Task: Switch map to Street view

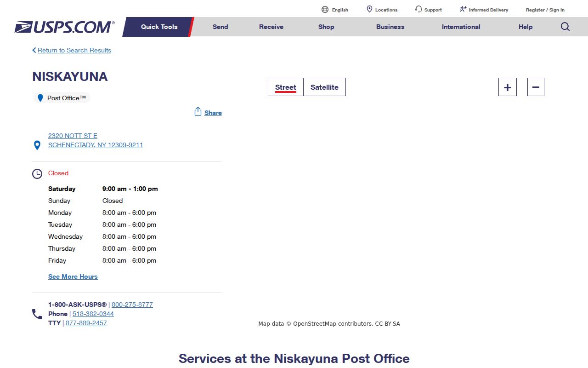Action: 286,87
